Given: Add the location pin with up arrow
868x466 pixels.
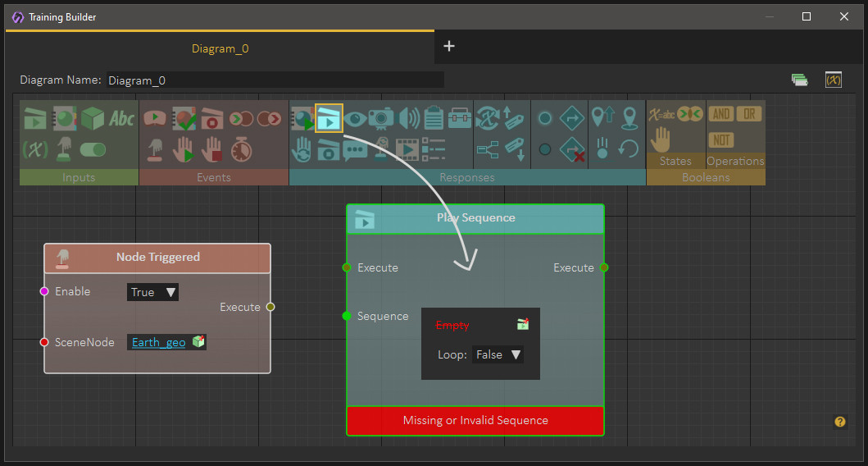Looking at the screenshot, I should [x=602, y=117].
